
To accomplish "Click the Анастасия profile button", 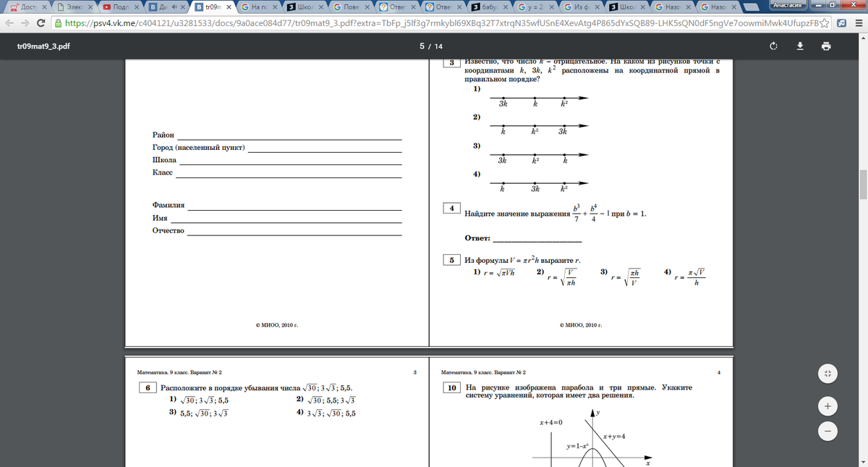I will click(788, 4).
